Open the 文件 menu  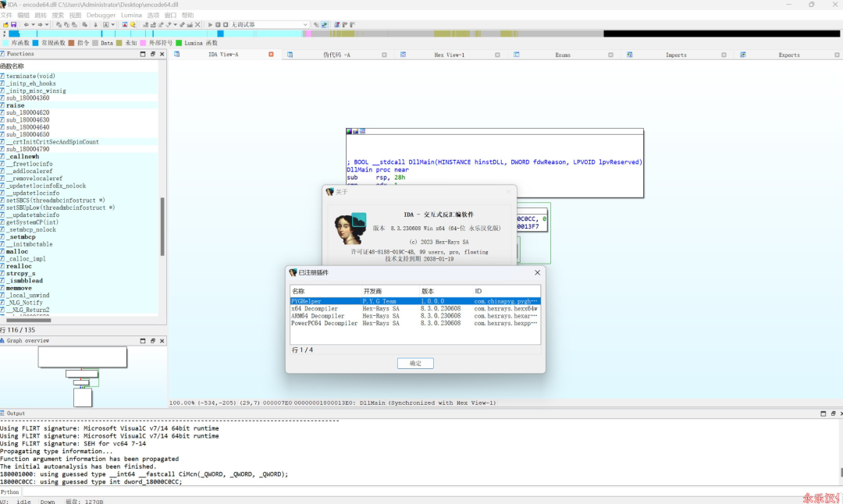(6, 16)
